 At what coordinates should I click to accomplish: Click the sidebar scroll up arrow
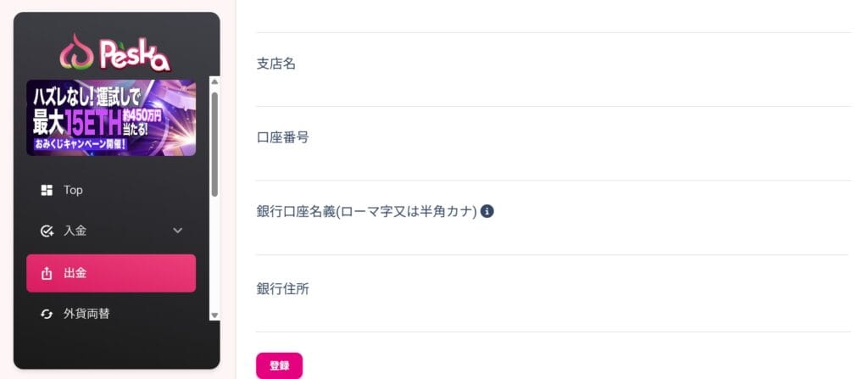point(214,81)
